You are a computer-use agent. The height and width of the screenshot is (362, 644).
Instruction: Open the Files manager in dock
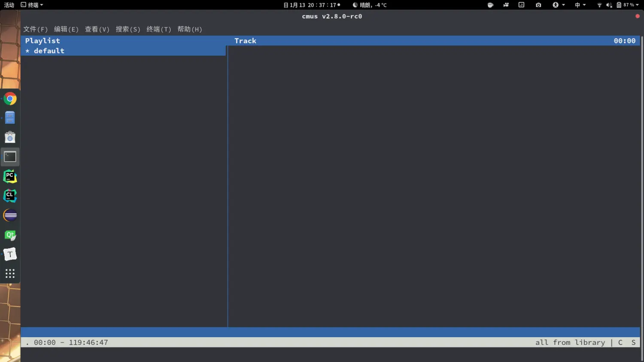point(10,118)
